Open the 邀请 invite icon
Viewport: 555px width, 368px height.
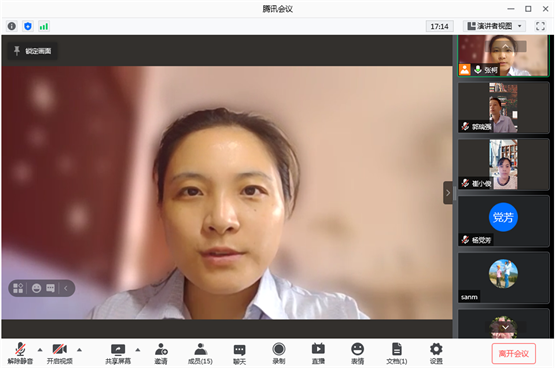161,353
